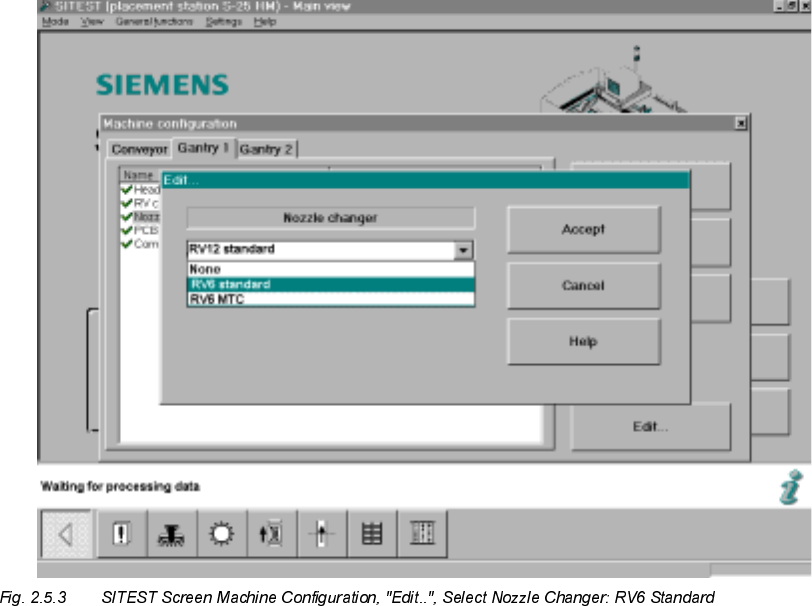Image resolution: width=812 pixels, height=606 pixels.
Task: Click the Help button in Edit dialog
Action: click(x=584, y=341)
